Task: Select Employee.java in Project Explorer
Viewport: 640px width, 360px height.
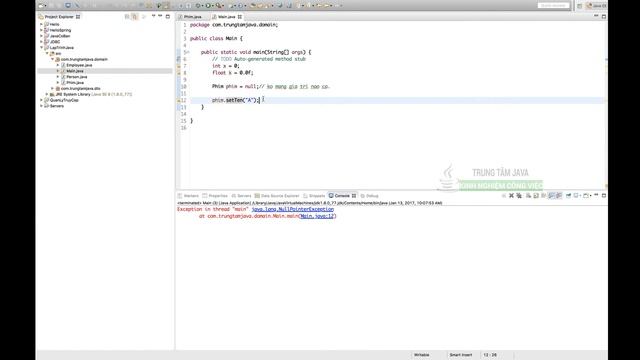Action: [79, 65]
